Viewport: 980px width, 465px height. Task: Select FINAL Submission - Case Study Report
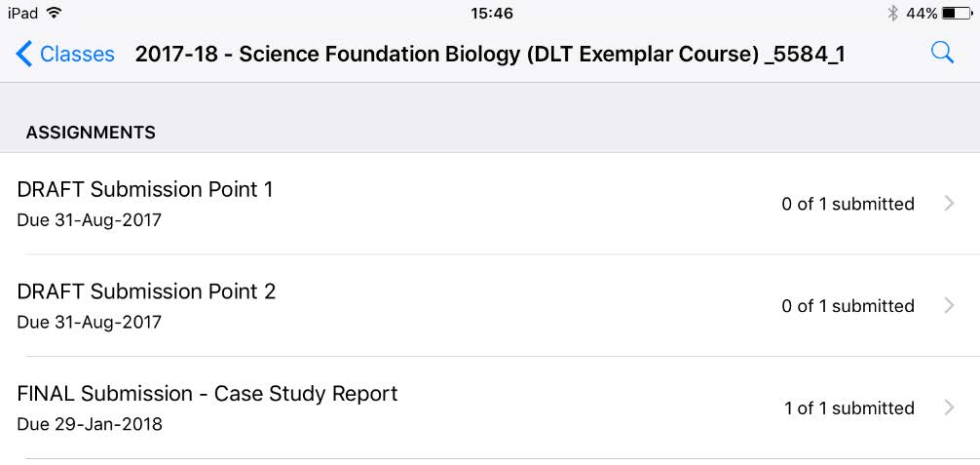point(490,407)
